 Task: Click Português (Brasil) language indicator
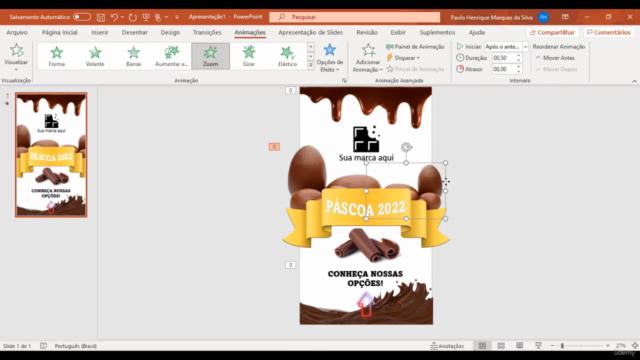pos(76,346)
